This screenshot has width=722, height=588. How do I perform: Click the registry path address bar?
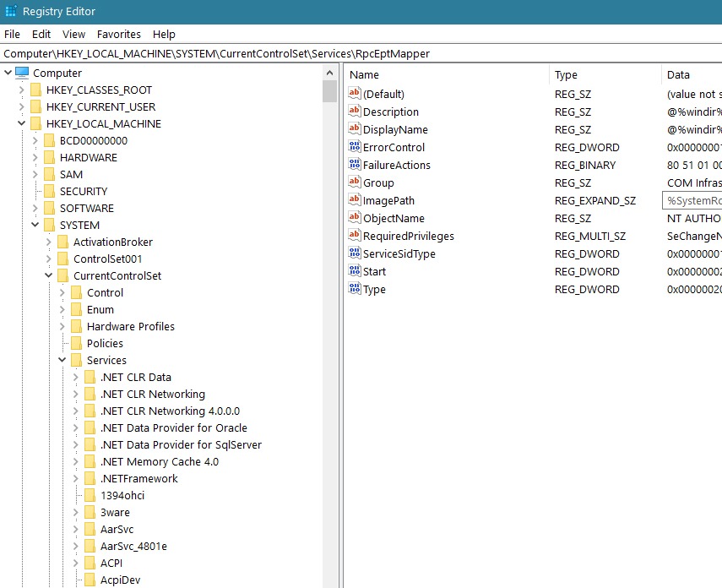[x=361, y=53]
